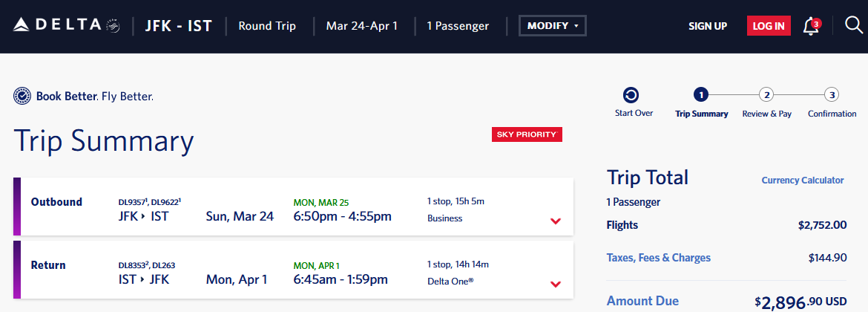868x312 pixels.
Task: Click the Review & Pay step label
Action: pyautogui.click(x=766, y=114)
